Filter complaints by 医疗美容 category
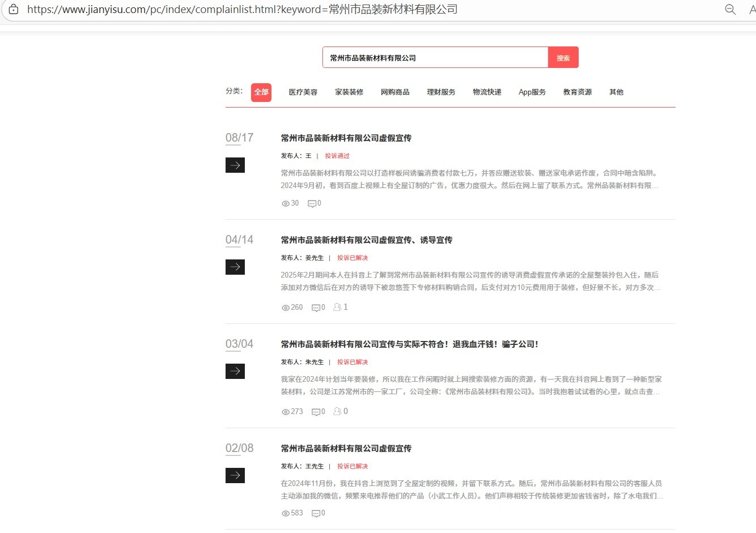756x533 pixels. [x=303, y=92]
